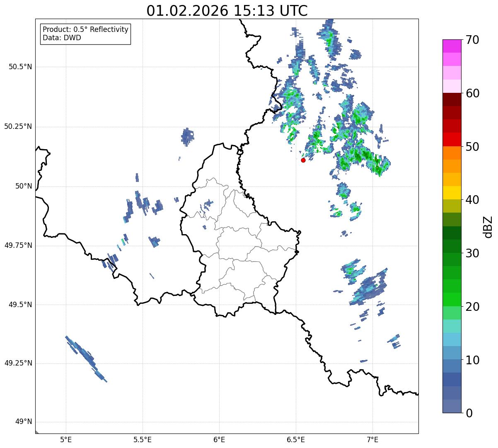Click the Data: DWD label
The image size is (498, 448).
click(62, 38)
